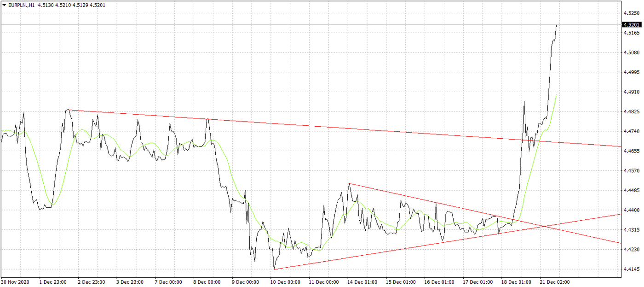Click the EURPLN.,H1 symbol label

click(x=21, y=5)
